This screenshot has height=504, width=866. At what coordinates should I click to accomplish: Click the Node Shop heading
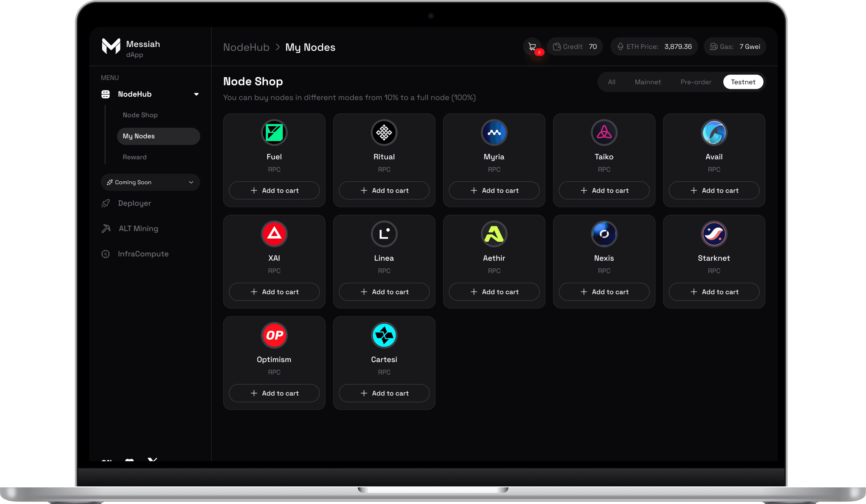tap(253, 82)
